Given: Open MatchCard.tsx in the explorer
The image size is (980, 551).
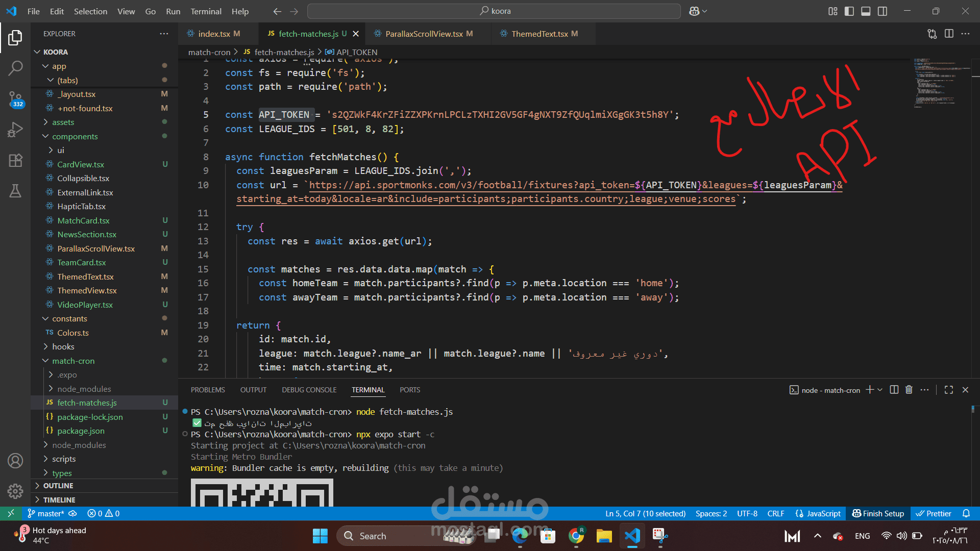Looking at the screenshot, I should [83, 220].
